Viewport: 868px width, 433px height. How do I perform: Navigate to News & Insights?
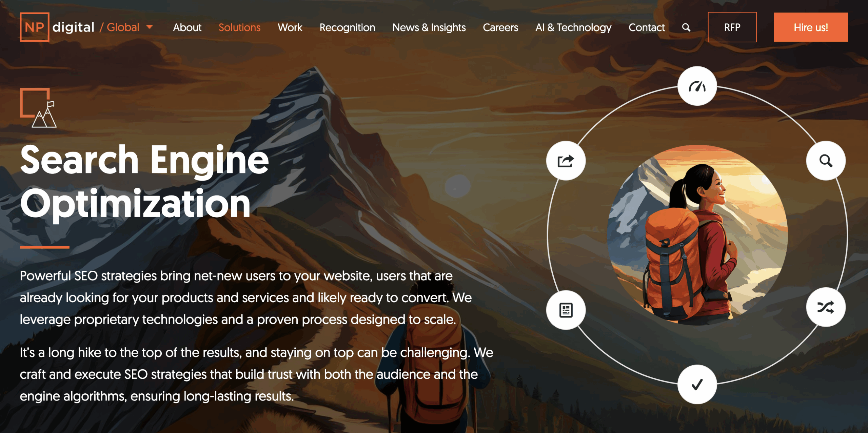coord(429,27)
